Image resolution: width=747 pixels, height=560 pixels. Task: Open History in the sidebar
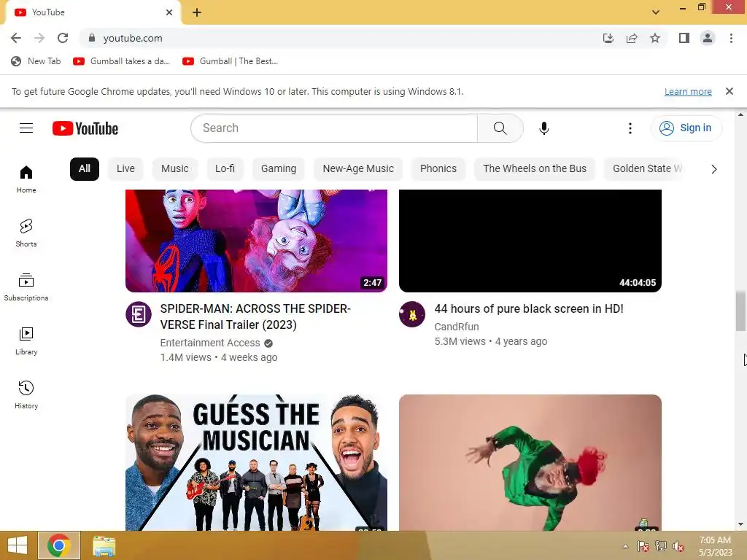[x=26, y=394]
